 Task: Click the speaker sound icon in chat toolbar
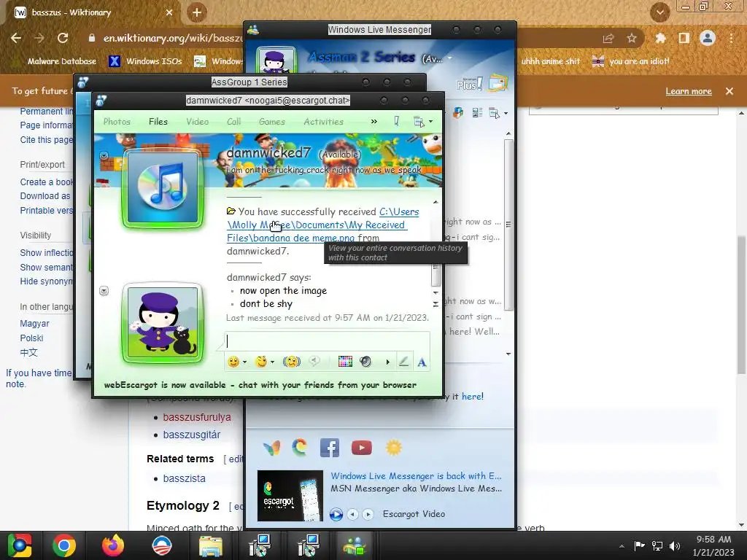tap(365, 362)
